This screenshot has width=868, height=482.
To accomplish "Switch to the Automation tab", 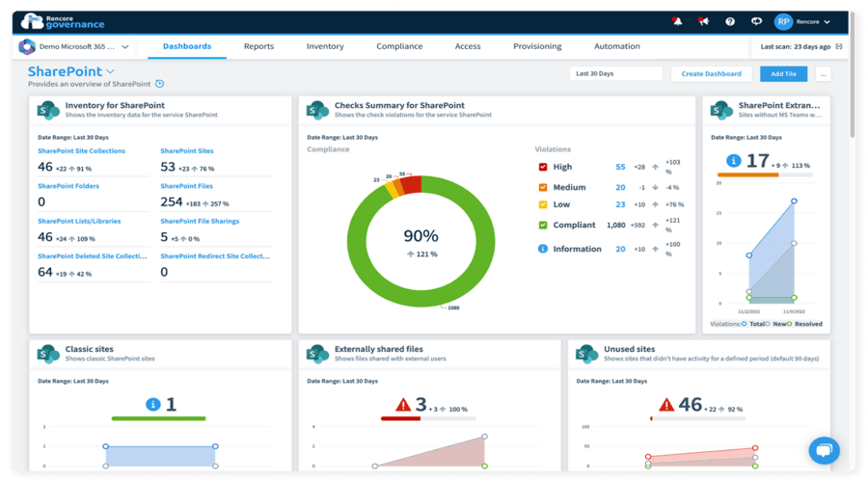I will pyautogui.click(x=616, y=46).
